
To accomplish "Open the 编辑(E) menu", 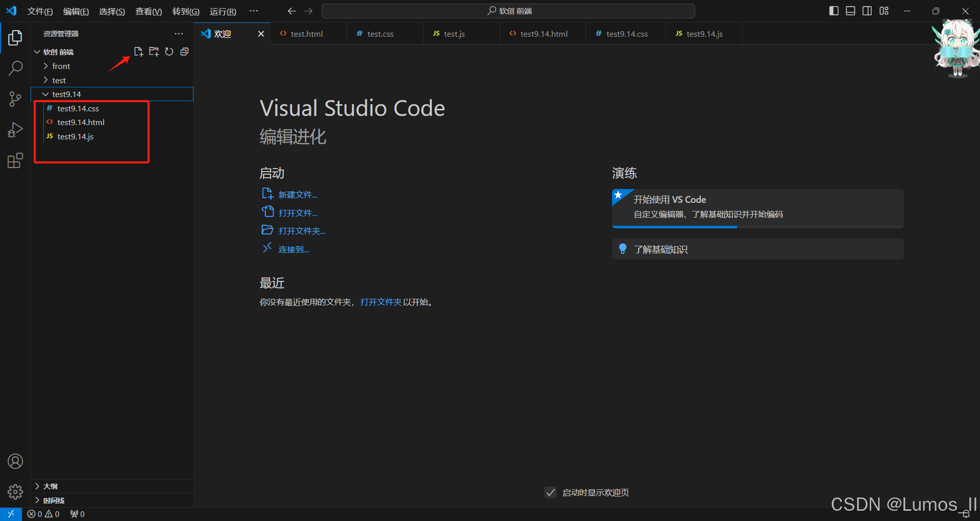I will click(x=76, y=11).
